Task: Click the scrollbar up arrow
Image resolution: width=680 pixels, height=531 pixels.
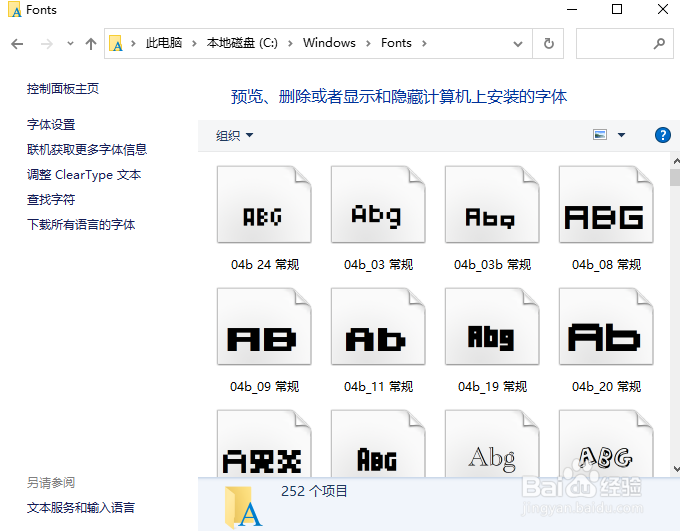Action: tap(676, 161)
